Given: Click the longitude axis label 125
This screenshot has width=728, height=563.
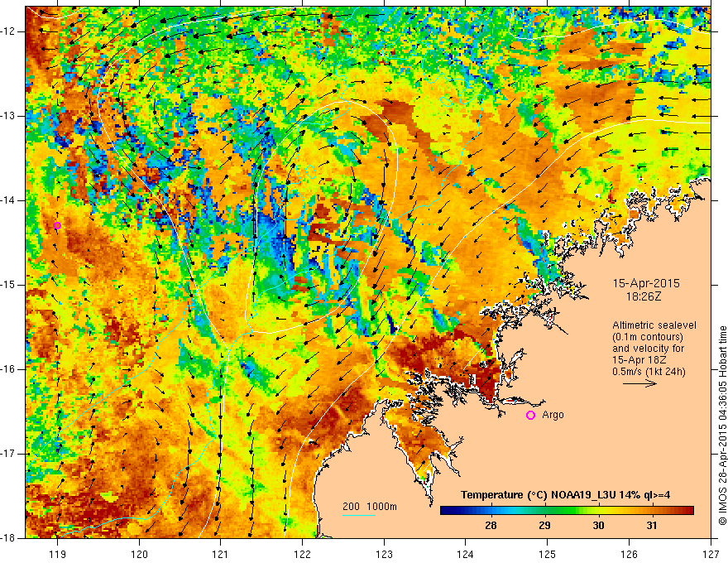Looking at the screenshot, I should point(548,554).
